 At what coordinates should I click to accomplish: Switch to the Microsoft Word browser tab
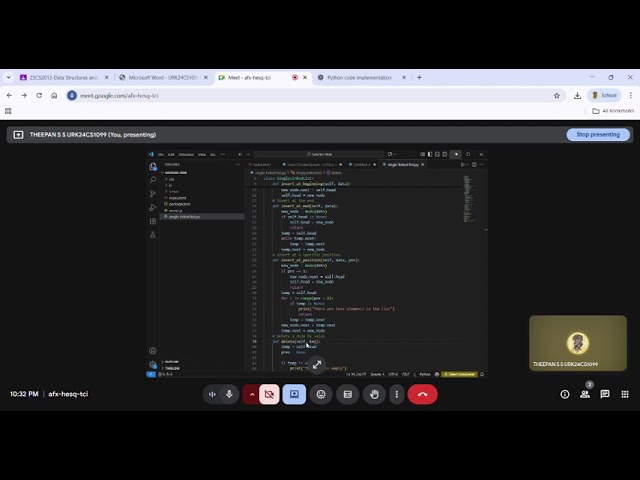pos(163,78)
